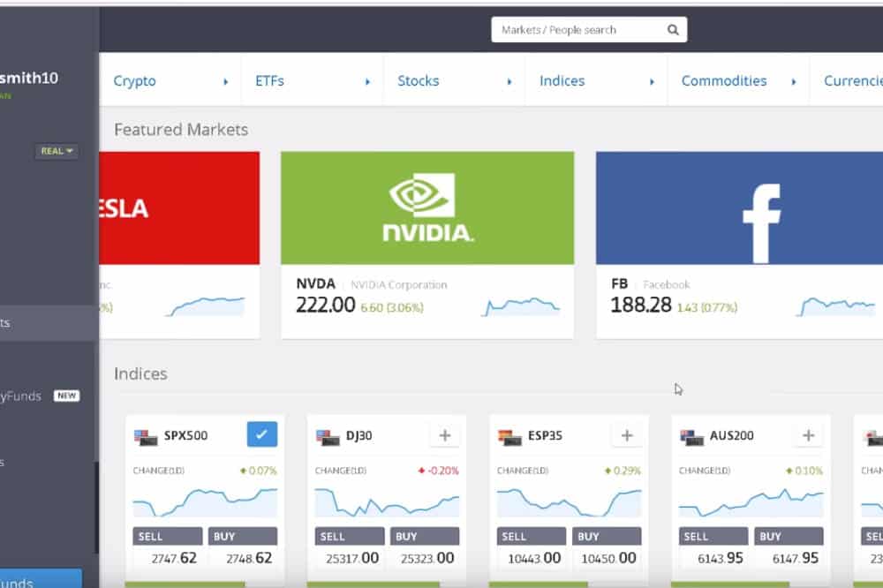Click the SPX500 sell price 2747.62
The width and height of the screenshot is (883, 588).
pyautogui.click(x=174, y=558)
